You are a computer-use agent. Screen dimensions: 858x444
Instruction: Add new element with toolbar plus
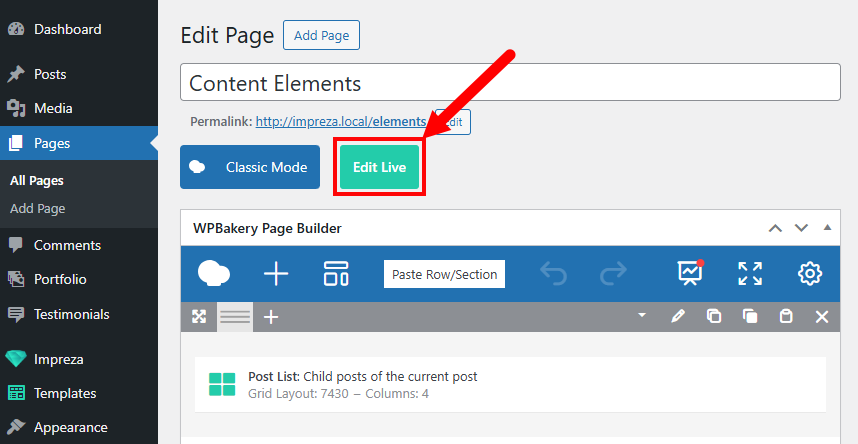coord(276,274)
